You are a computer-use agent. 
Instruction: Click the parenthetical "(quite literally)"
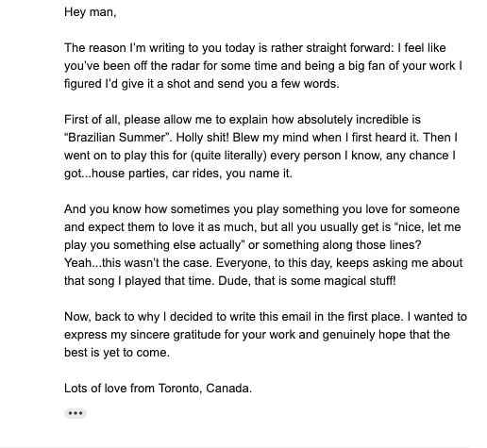point(228,156)
